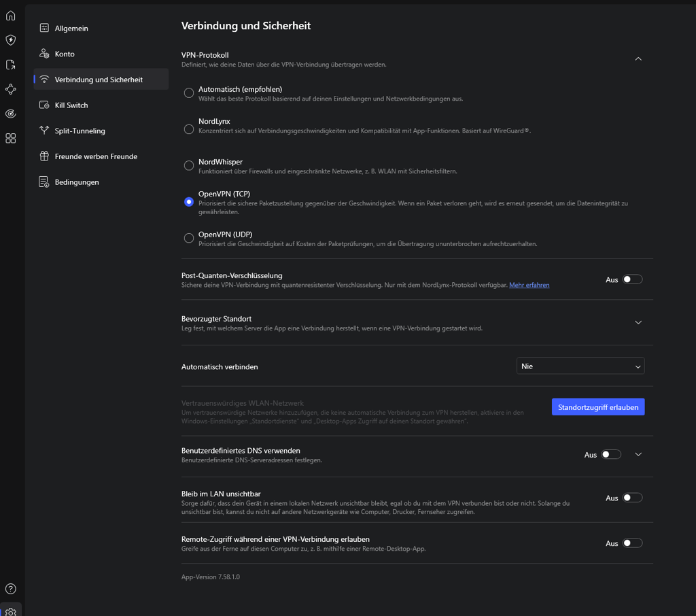This screenshot has width=696, height=616.
Task: Click the gift icon for Freunde werben Freunde
Action: click(x=44, y=156)
